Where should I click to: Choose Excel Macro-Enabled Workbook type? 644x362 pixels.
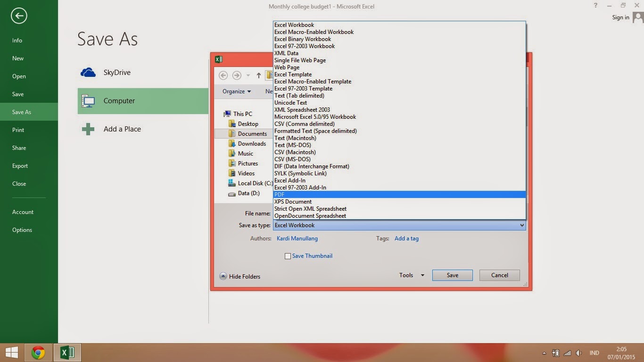pos(399,32)
